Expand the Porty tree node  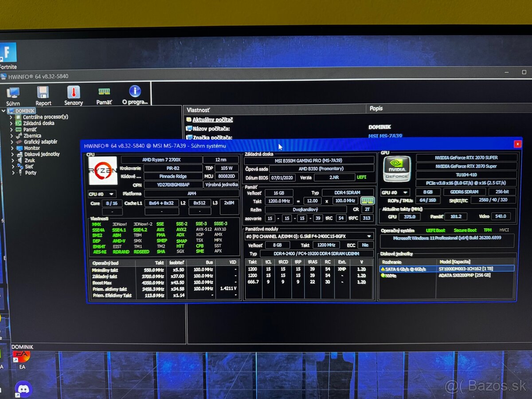(13, 173)
